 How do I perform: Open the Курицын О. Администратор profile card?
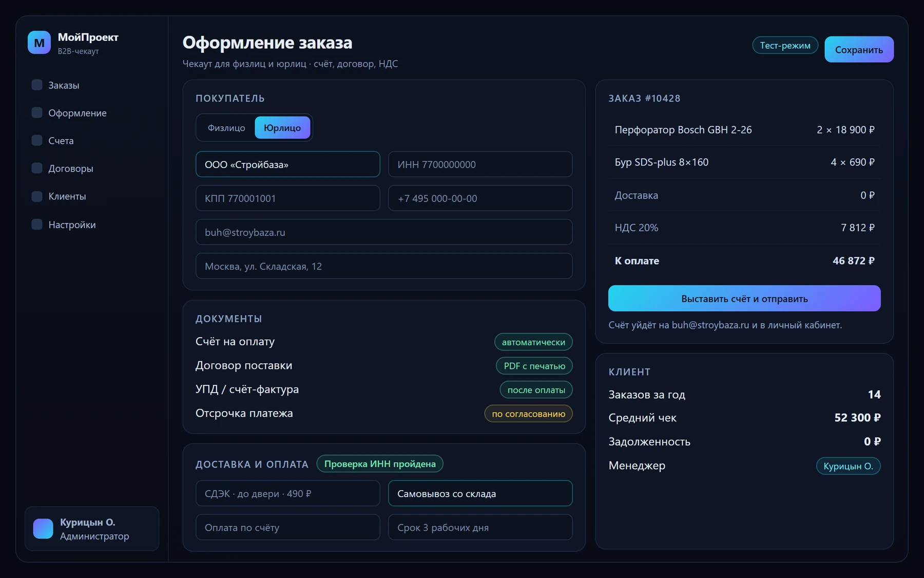tap(92, 529)
